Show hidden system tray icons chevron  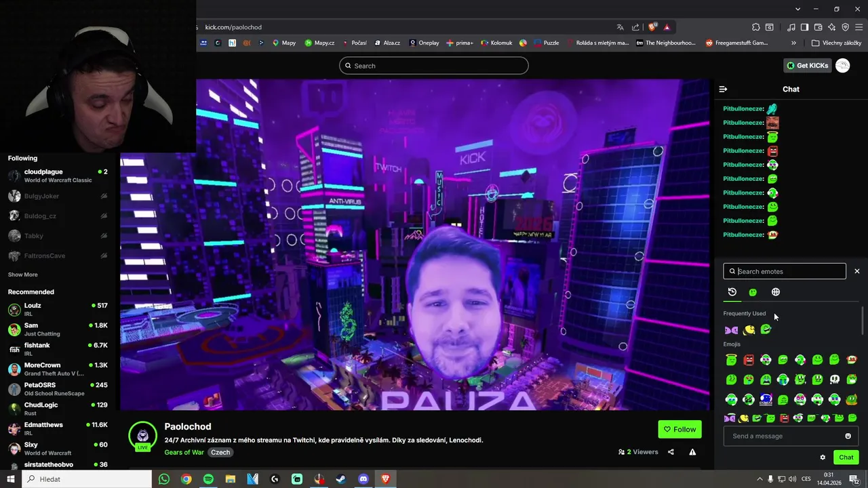(759, 479)
